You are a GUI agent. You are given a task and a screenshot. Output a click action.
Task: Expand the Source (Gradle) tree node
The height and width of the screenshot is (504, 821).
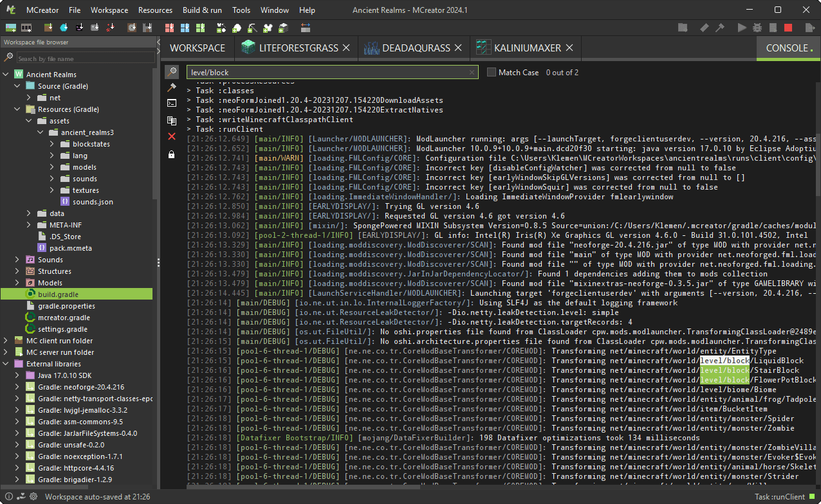click(17, 86)
